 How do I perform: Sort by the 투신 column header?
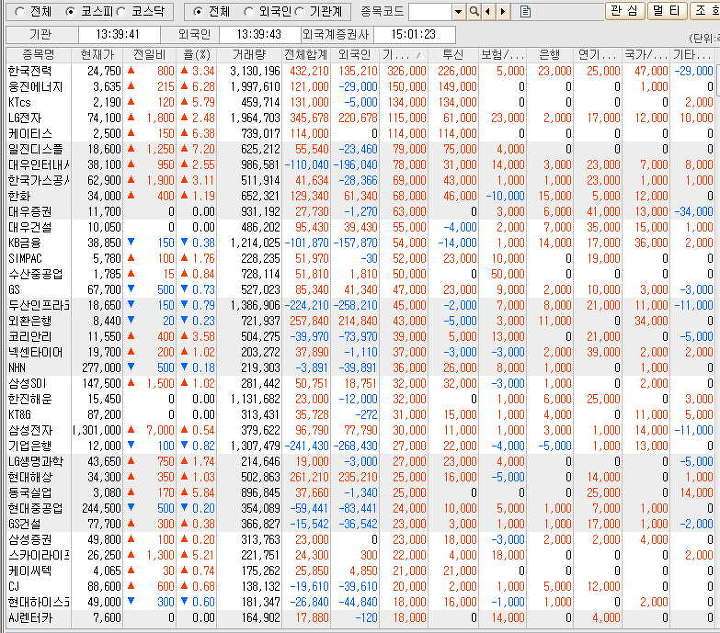453,55
